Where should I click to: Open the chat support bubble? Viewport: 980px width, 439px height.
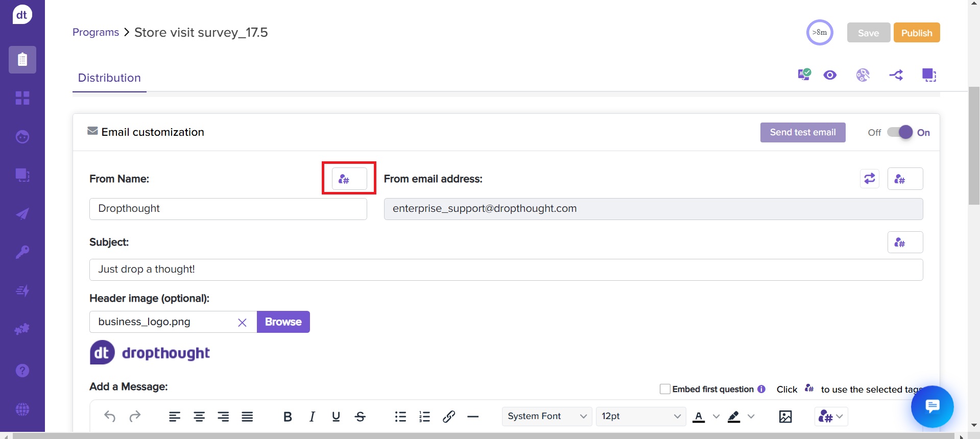click(x=933, y=406)
